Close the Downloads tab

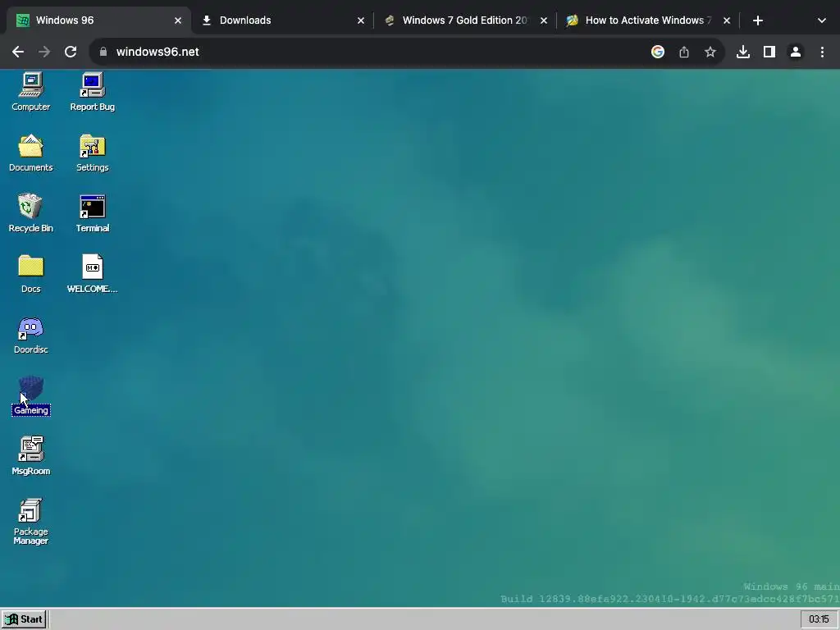tap(361, 21)
